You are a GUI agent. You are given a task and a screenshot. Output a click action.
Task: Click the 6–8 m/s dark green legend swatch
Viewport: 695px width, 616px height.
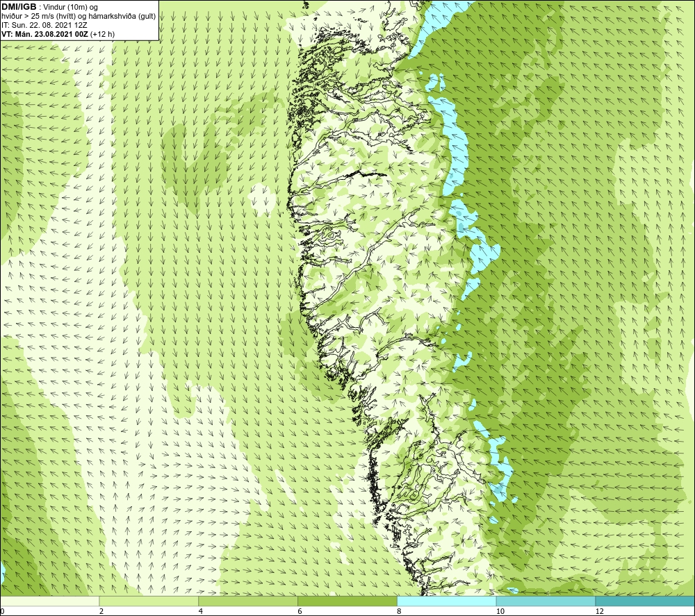347,601
